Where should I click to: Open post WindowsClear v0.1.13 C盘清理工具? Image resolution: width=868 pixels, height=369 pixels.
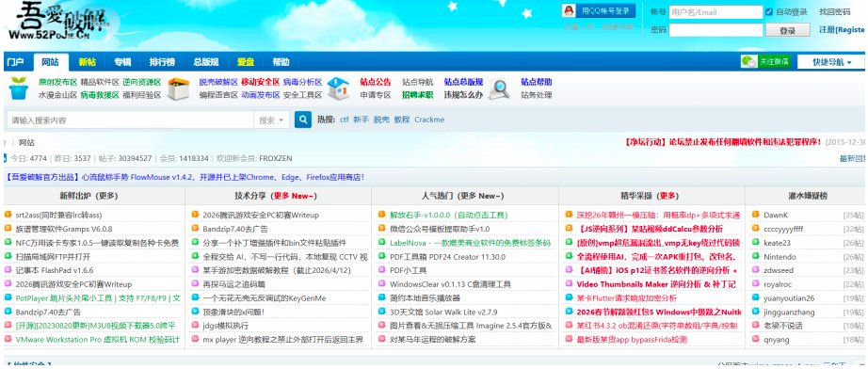coord(450,283)
